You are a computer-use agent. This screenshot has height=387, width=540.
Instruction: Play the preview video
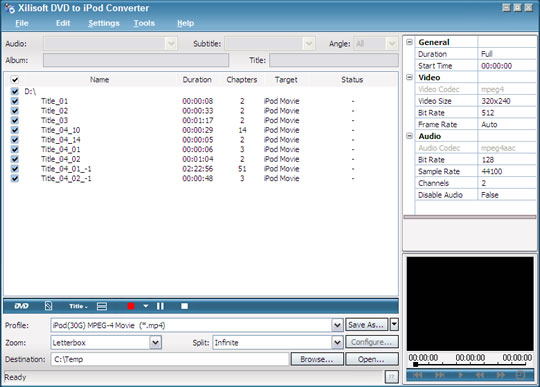click(x=460, y=375)
